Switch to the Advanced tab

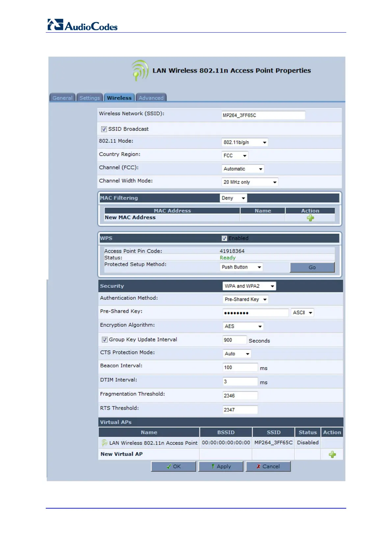tap(151, 98)
